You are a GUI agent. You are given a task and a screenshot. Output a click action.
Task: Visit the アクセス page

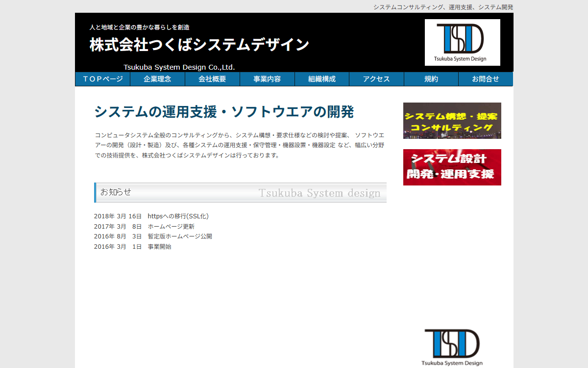click(x=376, y=79)
